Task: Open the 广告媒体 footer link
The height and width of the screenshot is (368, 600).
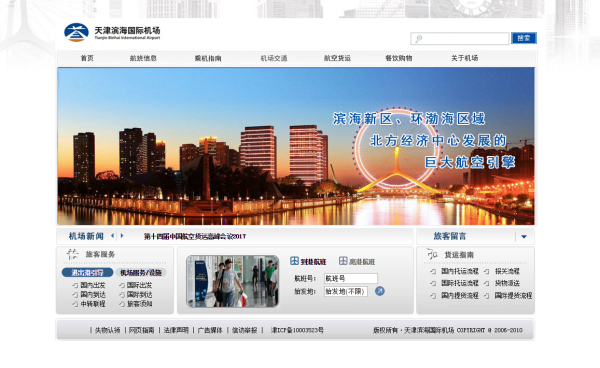Action: pos(210,330)
